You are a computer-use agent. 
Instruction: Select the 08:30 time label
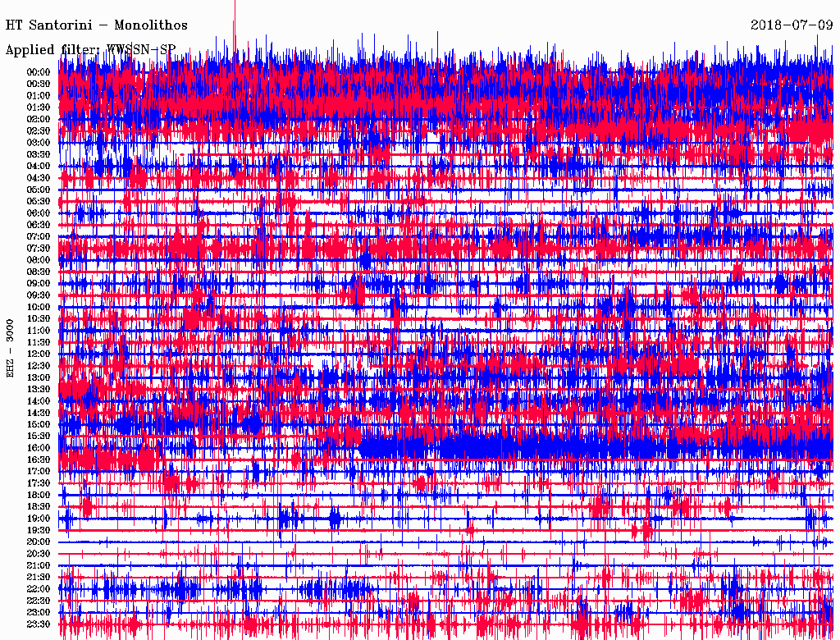tap(39, 272)
